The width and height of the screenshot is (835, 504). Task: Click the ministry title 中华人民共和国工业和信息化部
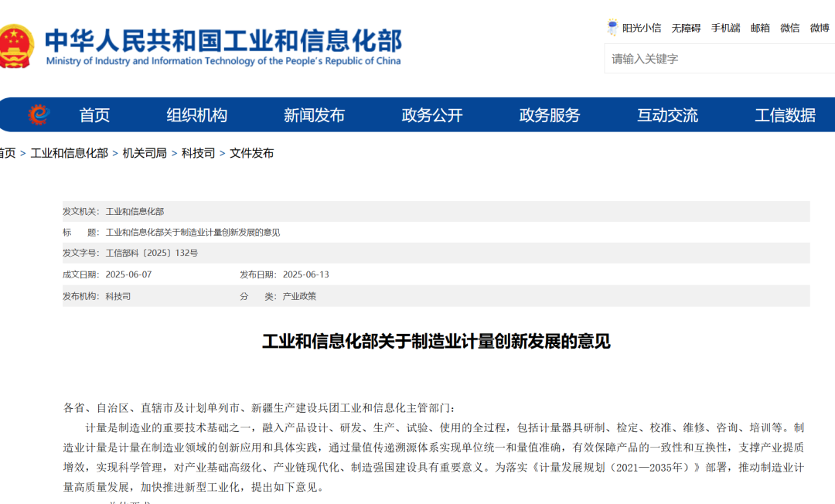coord(223,40)
